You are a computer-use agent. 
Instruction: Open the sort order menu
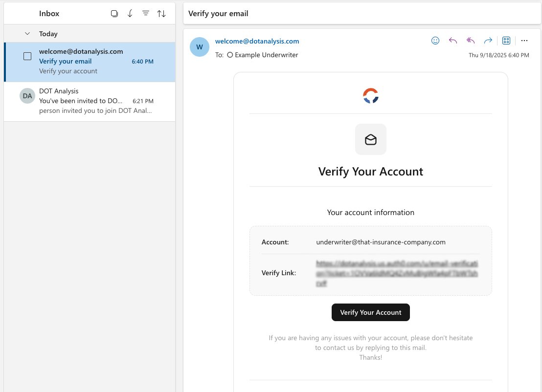(161, 14)
